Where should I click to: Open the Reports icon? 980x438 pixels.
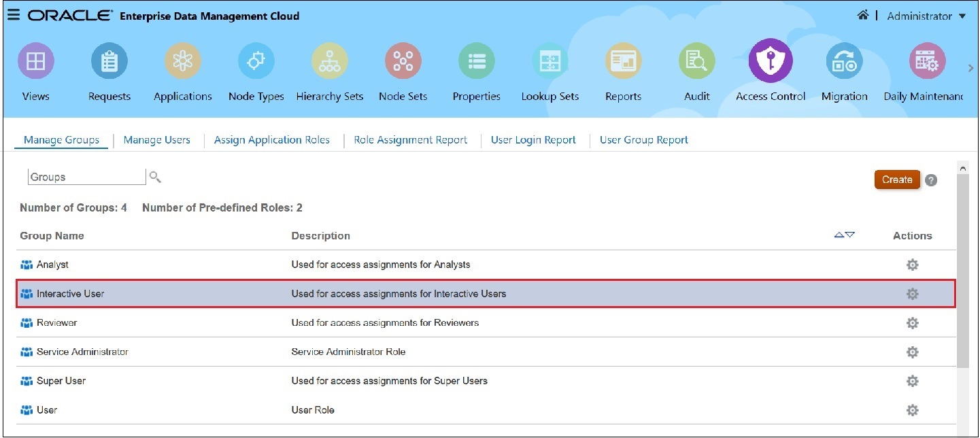pos(624,61)
